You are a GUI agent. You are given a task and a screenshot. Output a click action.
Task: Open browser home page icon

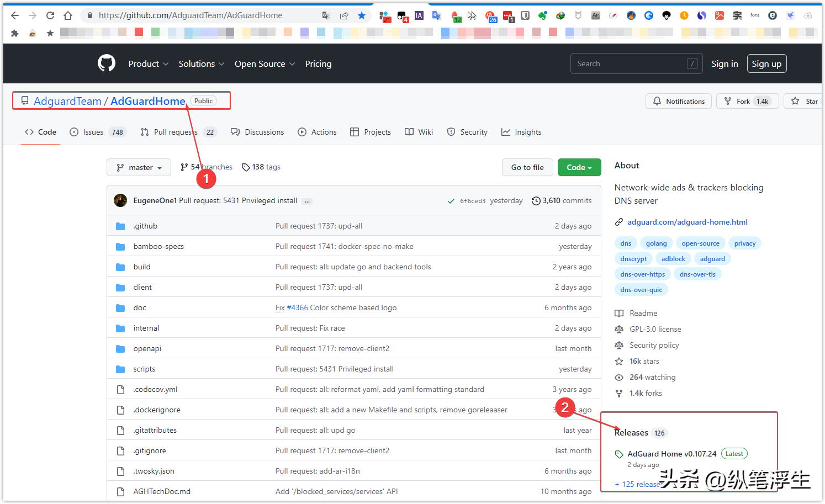coord(68,15)
